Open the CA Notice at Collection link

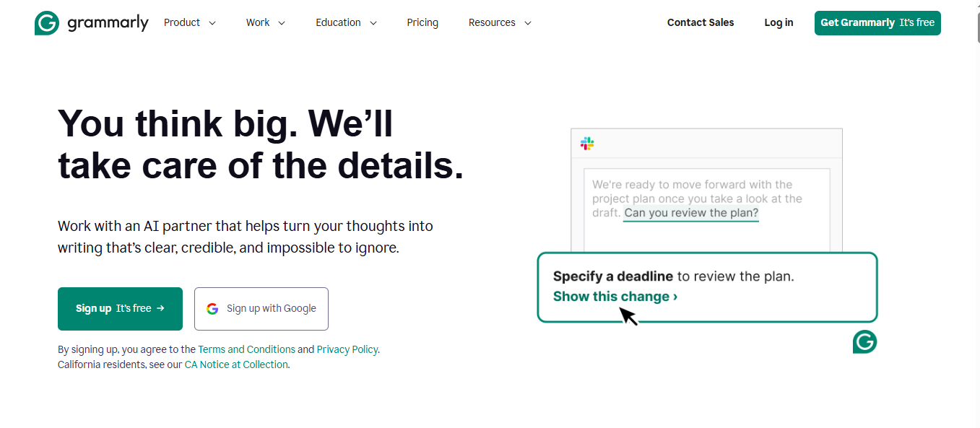(x=236, y=364)
